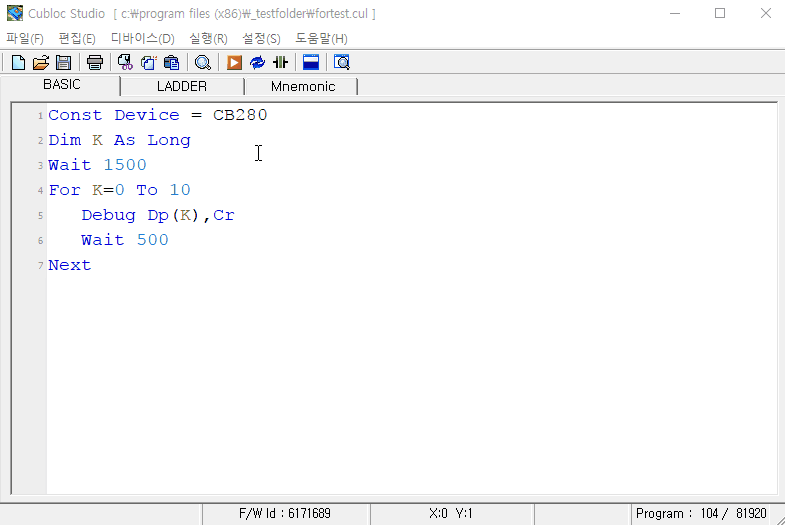The image size is (785, 525).
Task: Select the BASIC tab
Action: click(x=62, y=85)
